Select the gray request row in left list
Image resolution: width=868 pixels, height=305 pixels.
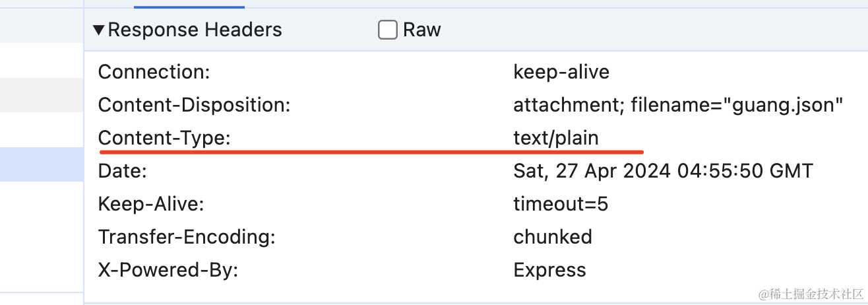[x=41, y=94]
